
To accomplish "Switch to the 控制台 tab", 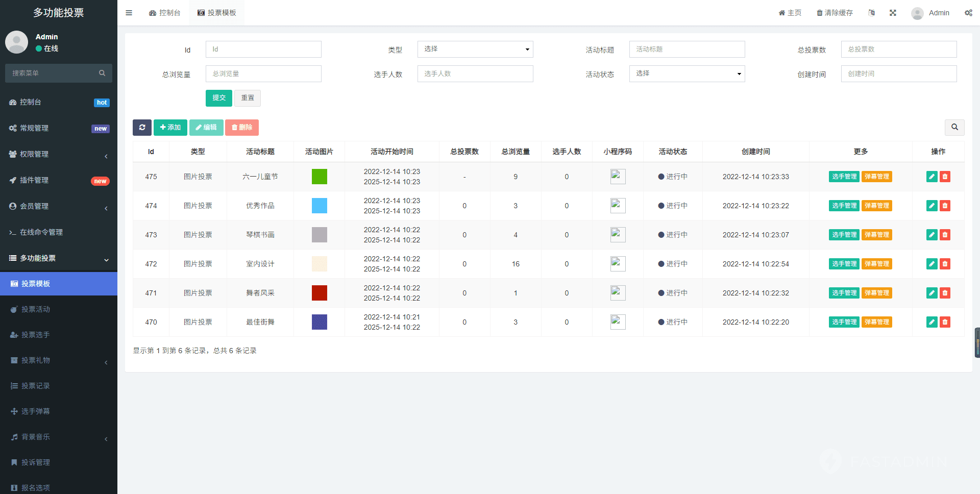I will click(x=165, y=13).
